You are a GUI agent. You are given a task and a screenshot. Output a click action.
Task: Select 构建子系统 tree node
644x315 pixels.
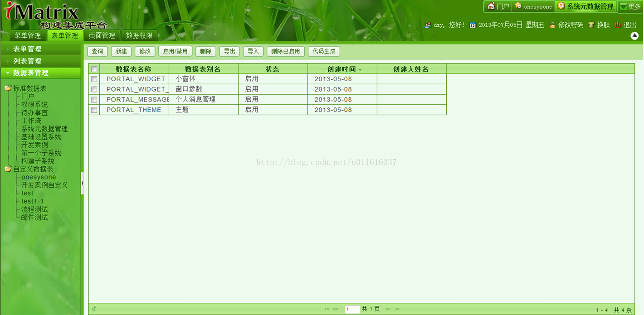tap(38, 161)
